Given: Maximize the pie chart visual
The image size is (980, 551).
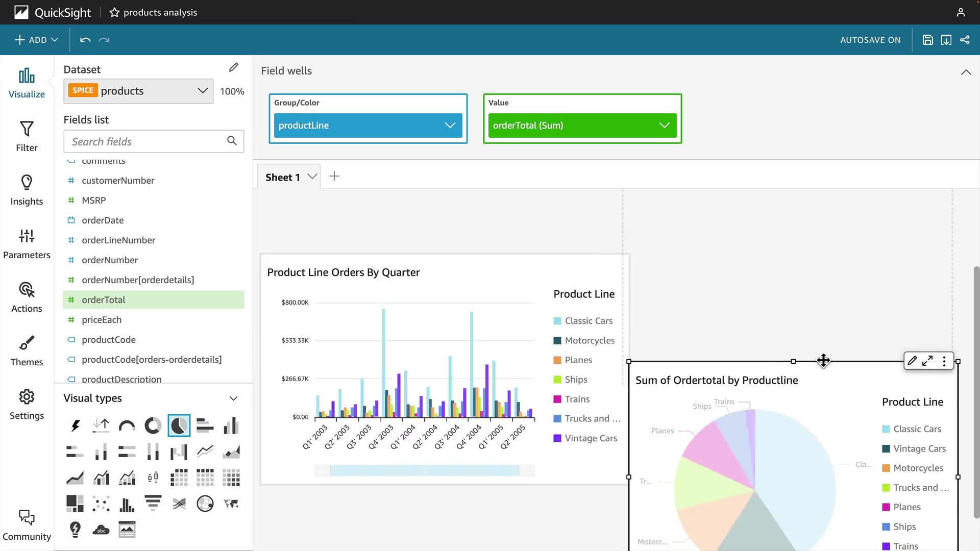Looking at the screenshot, I should coord(927,361).
